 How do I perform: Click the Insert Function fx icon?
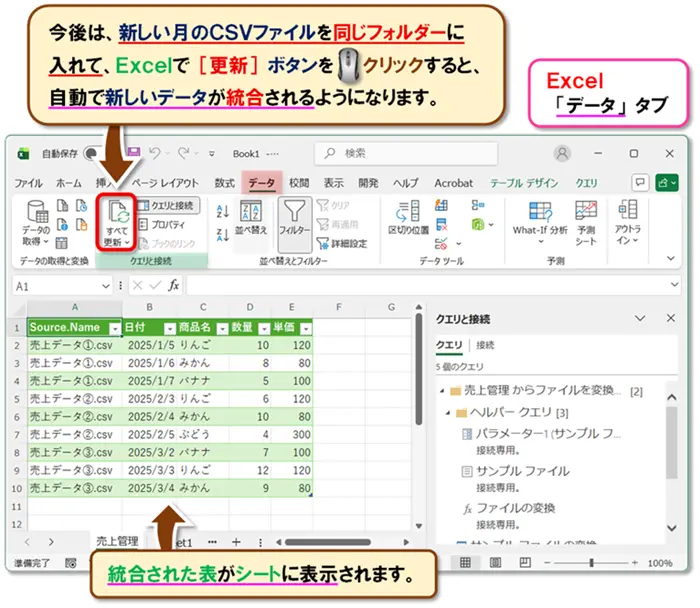pyautogui.click(x=174, y=286)
